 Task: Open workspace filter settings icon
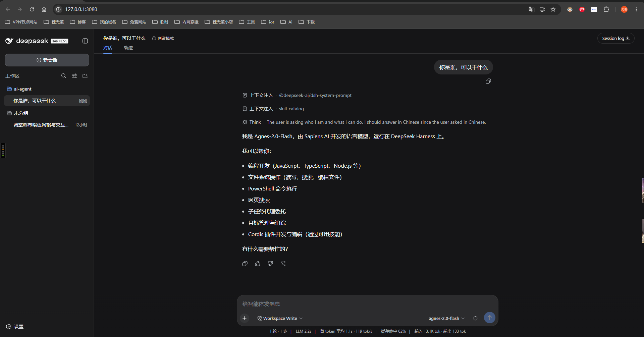point(74,76)
